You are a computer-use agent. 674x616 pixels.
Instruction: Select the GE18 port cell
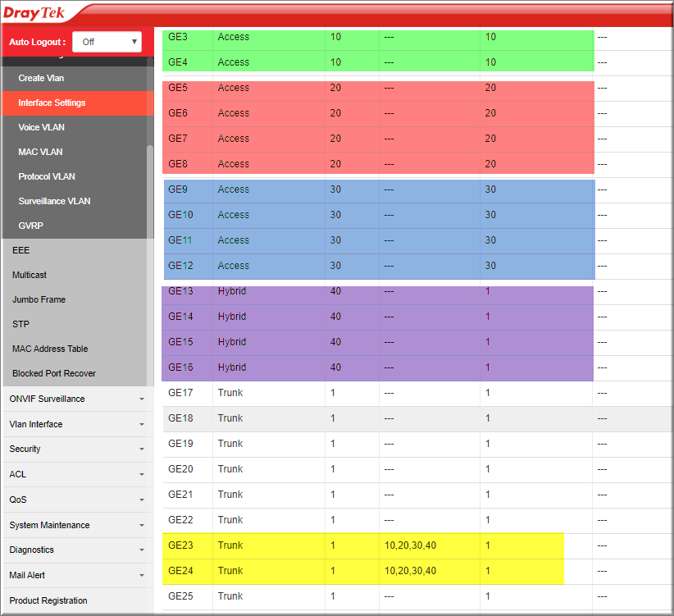188,418
